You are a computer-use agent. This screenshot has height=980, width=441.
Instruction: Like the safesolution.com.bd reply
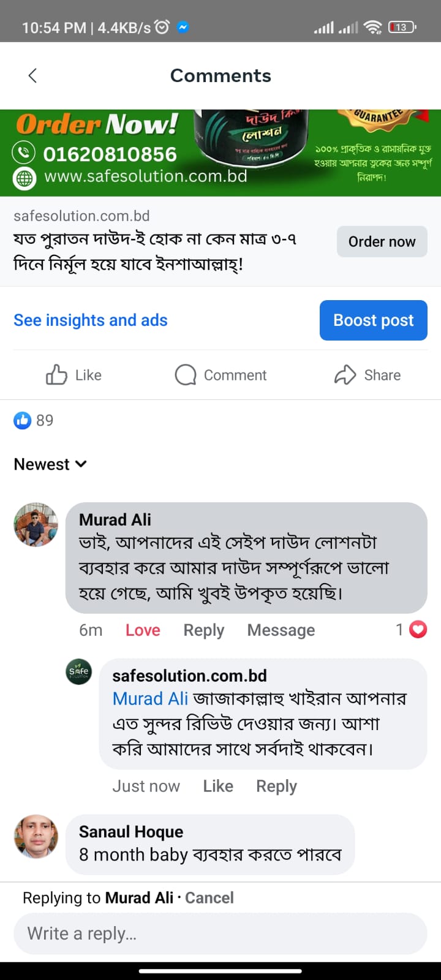click(x=218, y=786)
